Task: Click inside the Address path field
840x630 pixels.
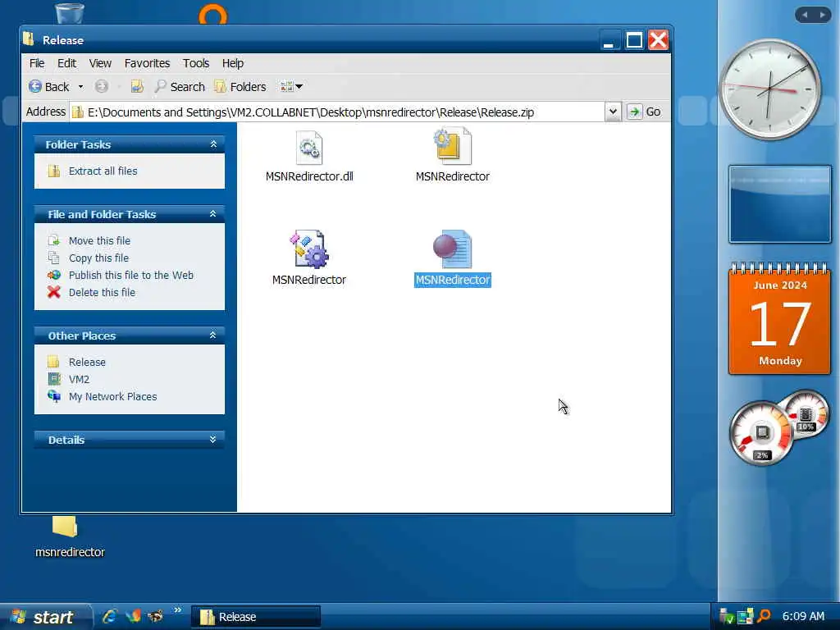Action: coord(337,112)
